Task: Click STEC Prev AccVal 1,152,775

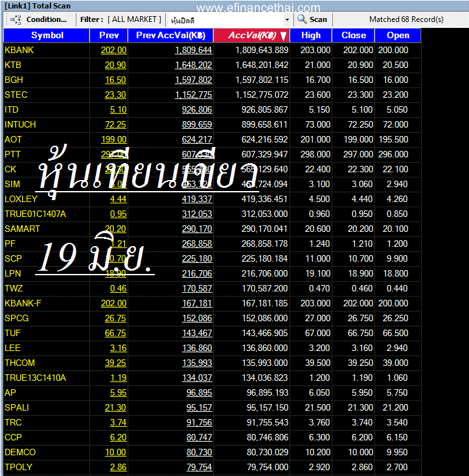Action: click(x=194, y=95)
